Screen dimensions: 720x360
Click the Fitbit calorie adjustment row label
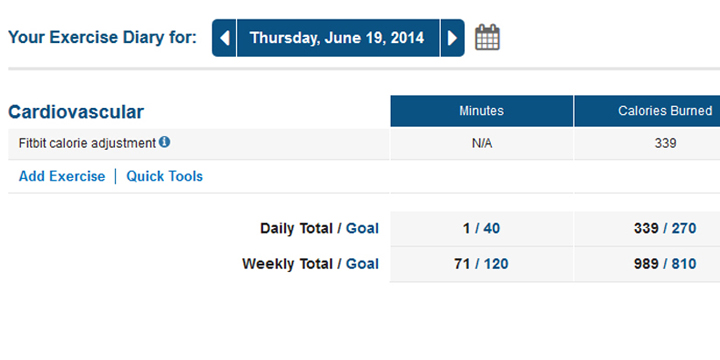pos(87,143)
